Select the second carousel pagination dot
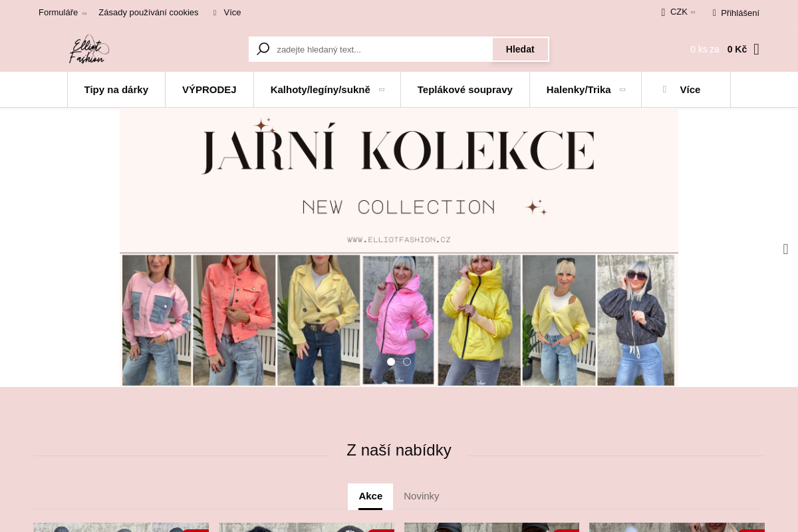Screen dimensions: 798x532 pos(406,362)
